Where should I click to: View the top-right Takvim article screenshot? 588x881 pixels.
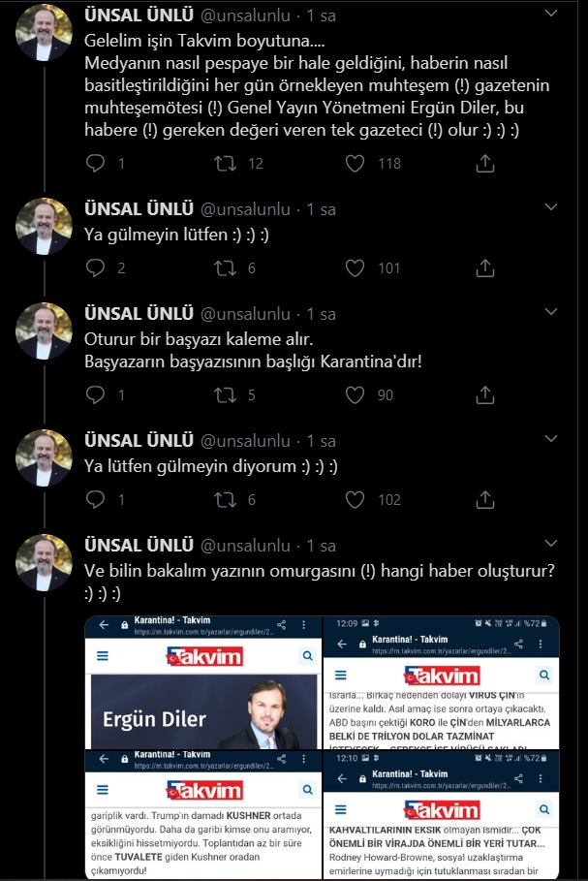441,681
